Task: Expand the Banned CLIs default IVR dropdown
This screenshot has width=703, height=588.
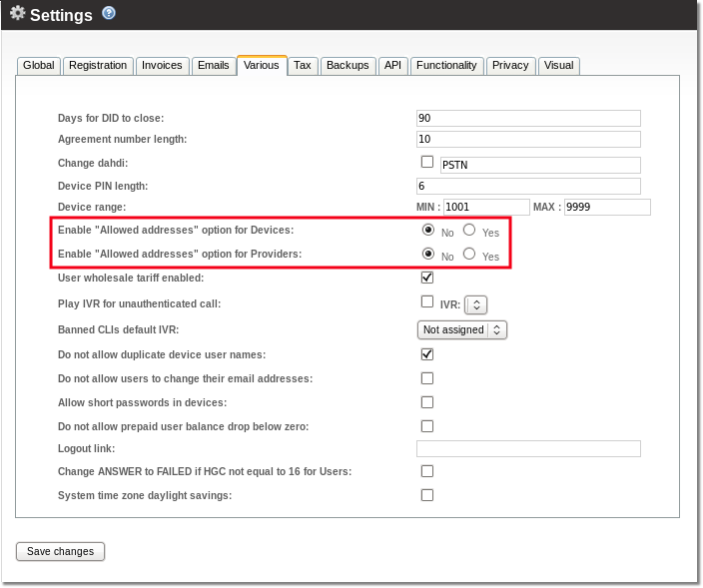Action: tap(461, 329)
